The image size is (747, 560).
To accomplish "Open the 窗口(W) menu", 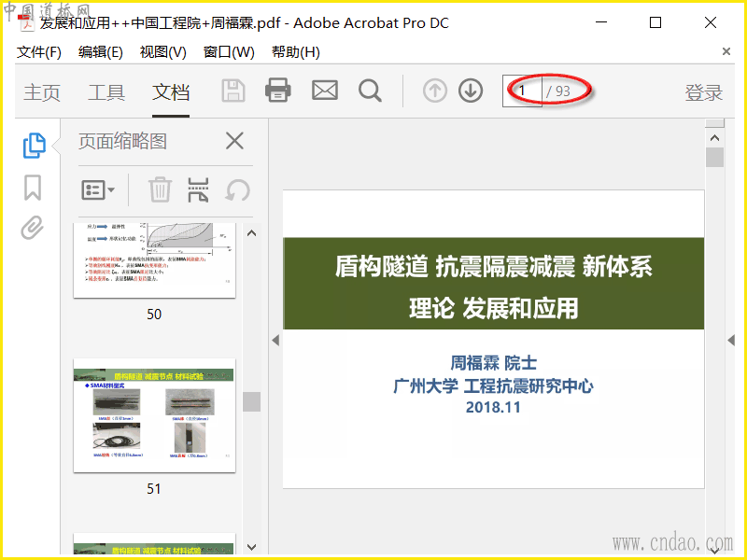I will click(229, 52).
